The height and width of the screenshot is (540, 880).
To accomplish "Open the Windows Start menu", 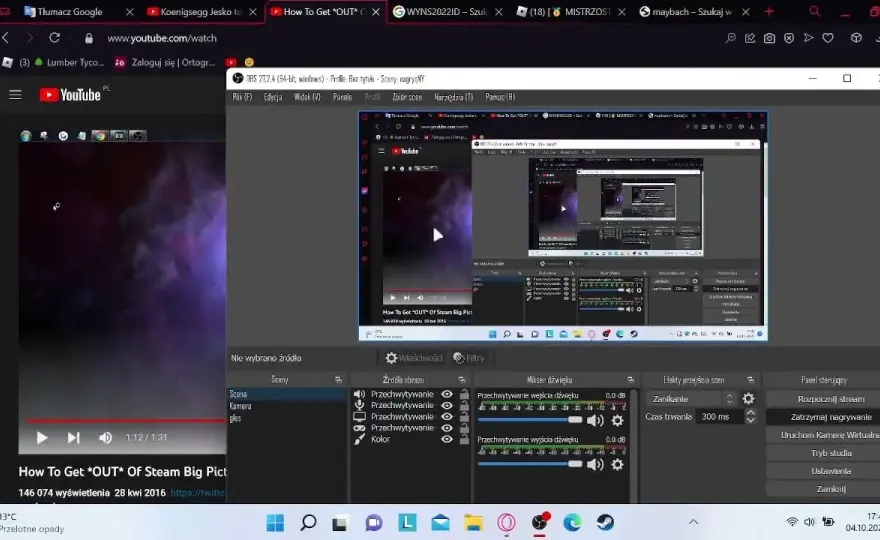I will [275, 523].
